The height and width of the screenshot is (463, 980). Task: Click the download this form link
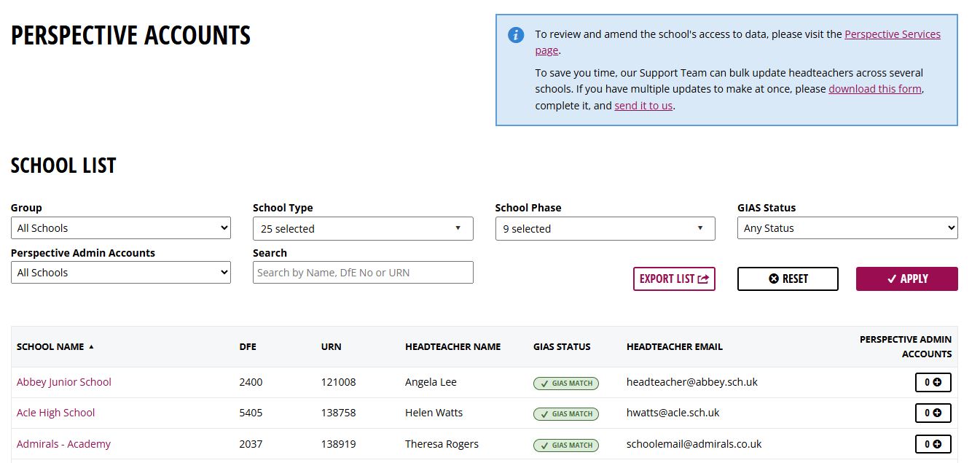[x=875, y=89]
